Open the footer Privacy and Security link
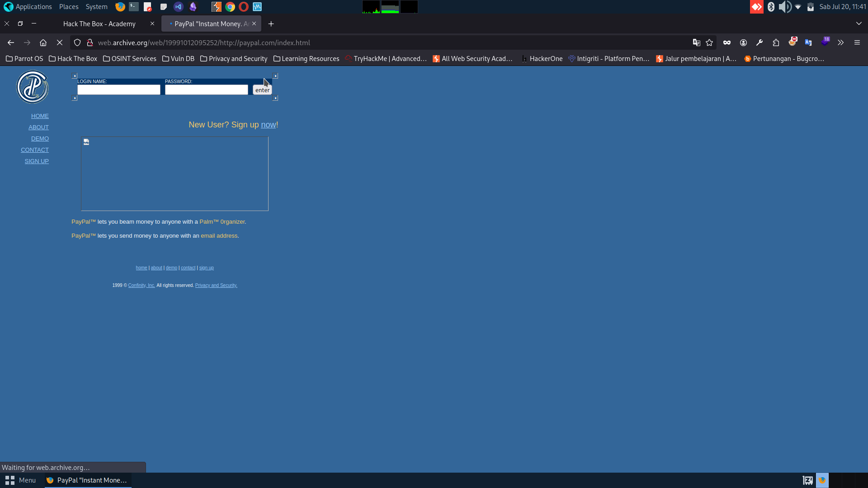This screenshot has width=868, height=488. click(x=216, y=286)
